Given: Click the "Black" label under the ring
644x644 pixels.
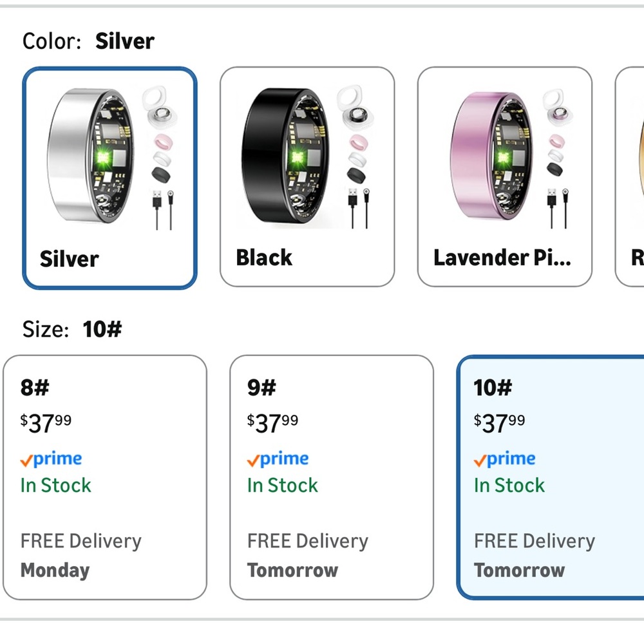Looking at the screenshot, I should (264, 258).
